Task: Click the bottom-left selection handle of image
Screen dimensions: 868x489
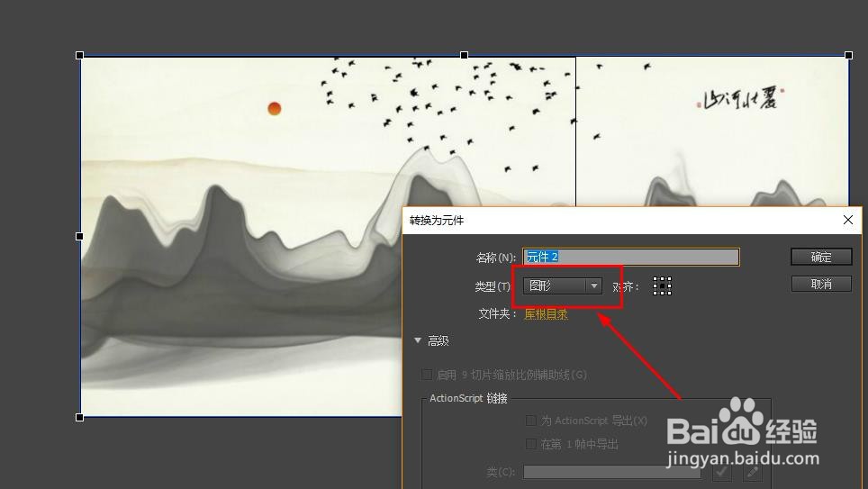Action: point(80,417)
